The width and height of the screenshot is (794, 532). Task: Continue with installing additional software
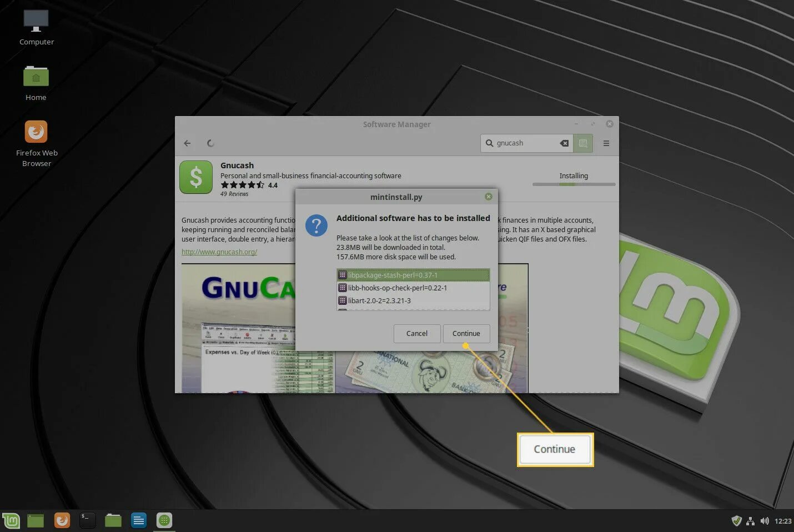coord(466,334)
